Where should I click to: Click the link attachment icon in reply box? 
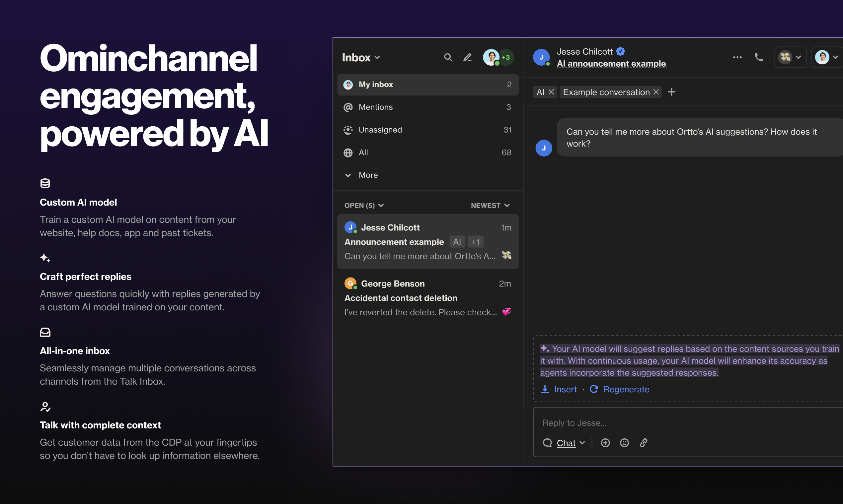643,443
